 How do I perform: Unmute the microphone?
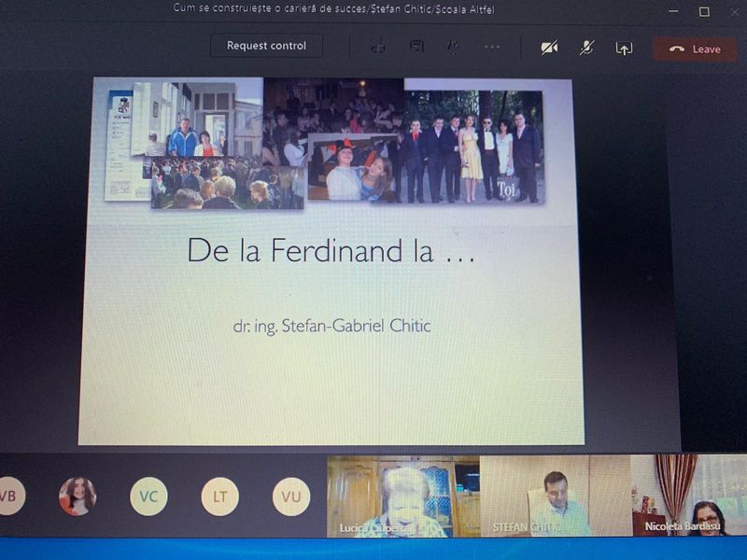[x=586, y=48]
